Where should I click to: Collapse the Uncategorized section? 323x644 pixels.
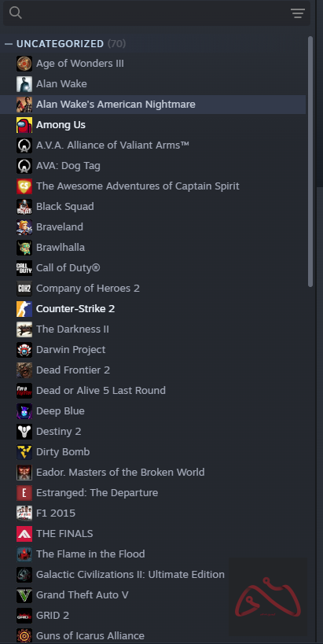[9, 43]
